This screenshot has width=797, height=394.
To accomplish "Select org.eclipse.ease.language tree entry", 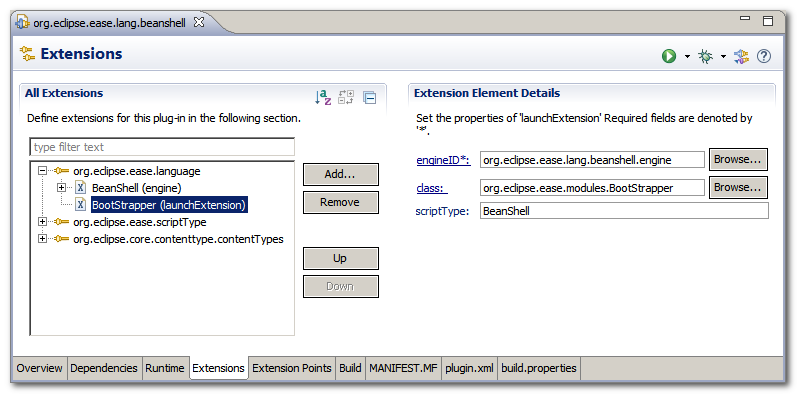I will pyautogui.click(x=137, y=171).
